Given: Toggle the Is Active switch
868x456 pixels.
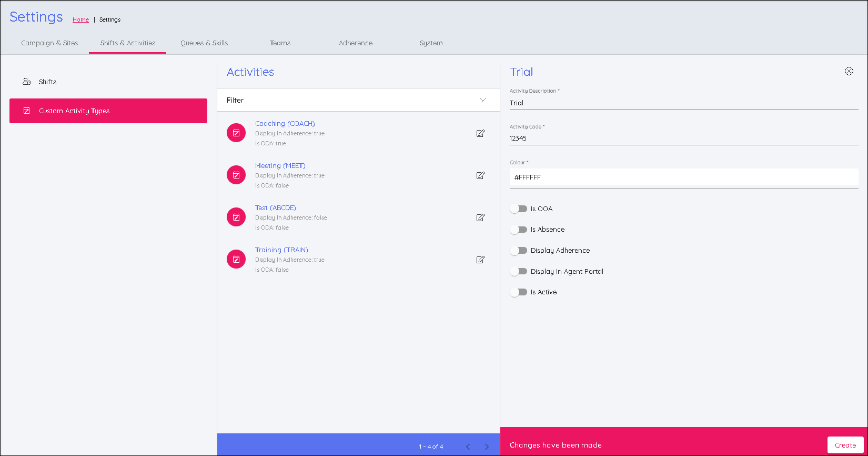Looking at the screenshot, I should 519,292.
